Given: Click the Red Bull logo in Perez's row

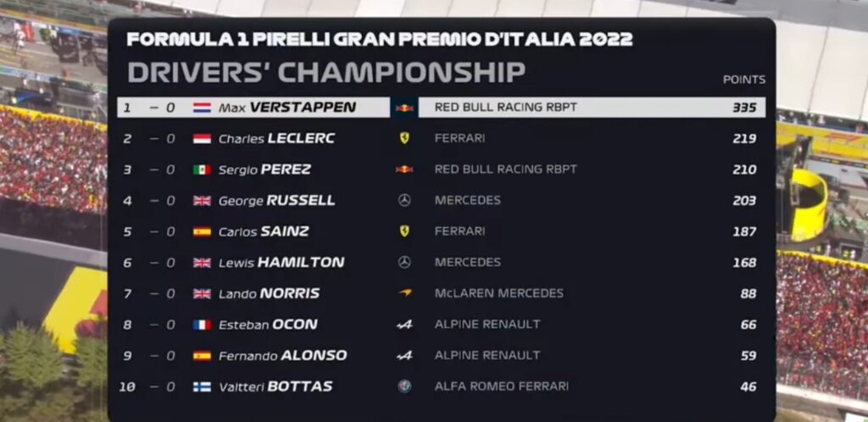Looking at the screenshot, I should coord(404,169).
